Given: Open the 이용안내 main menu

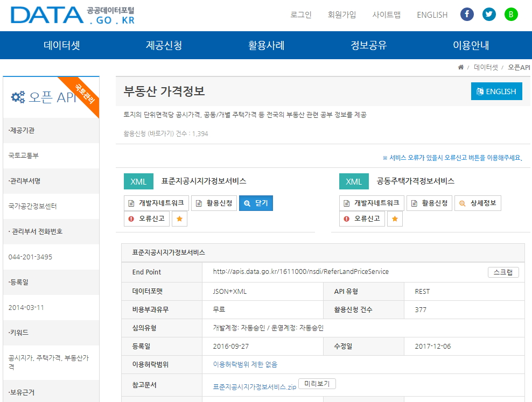Looking at the screenshot, I should click(471, 45).
